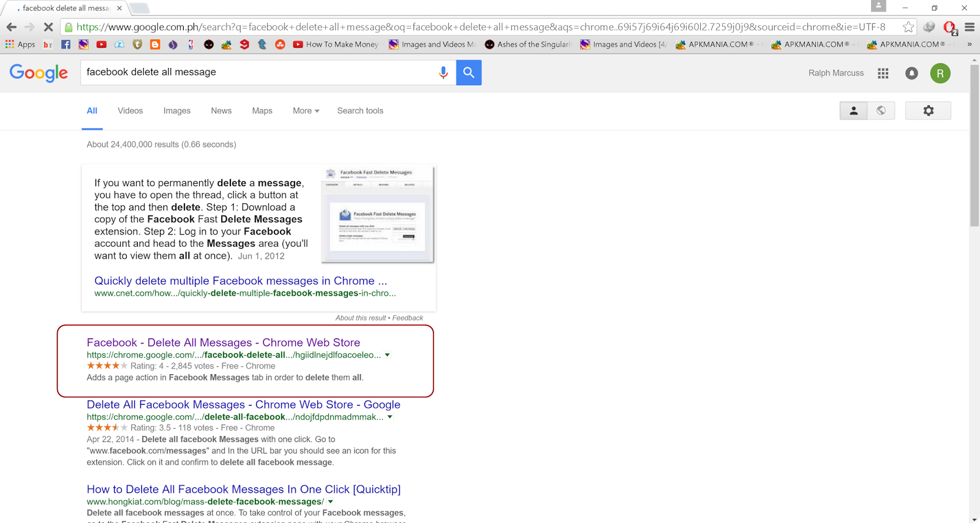
Task: Expand options arrow for Delete All Facebook Messages result
Action: [x=390, y=416]
